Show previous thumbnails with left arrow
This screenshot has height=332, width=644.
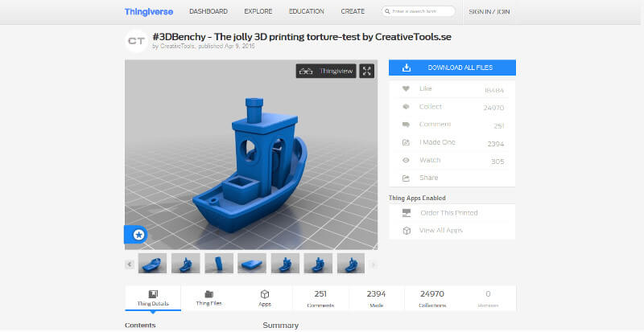pyautogui.click(x=130, y=264)
